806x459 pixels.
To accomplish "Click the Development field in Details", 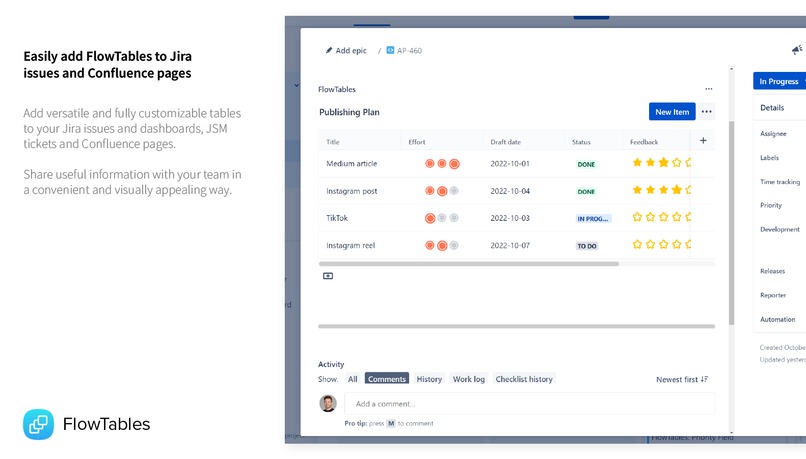I will pos(780,229).
